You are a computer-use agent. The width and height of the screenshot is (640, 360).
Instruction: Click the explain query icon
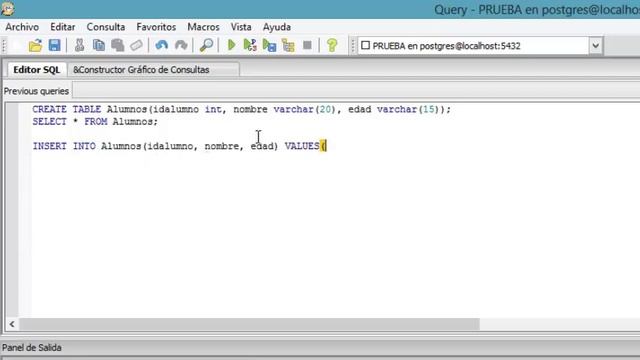pyautogui.click(x=288, y=45)
